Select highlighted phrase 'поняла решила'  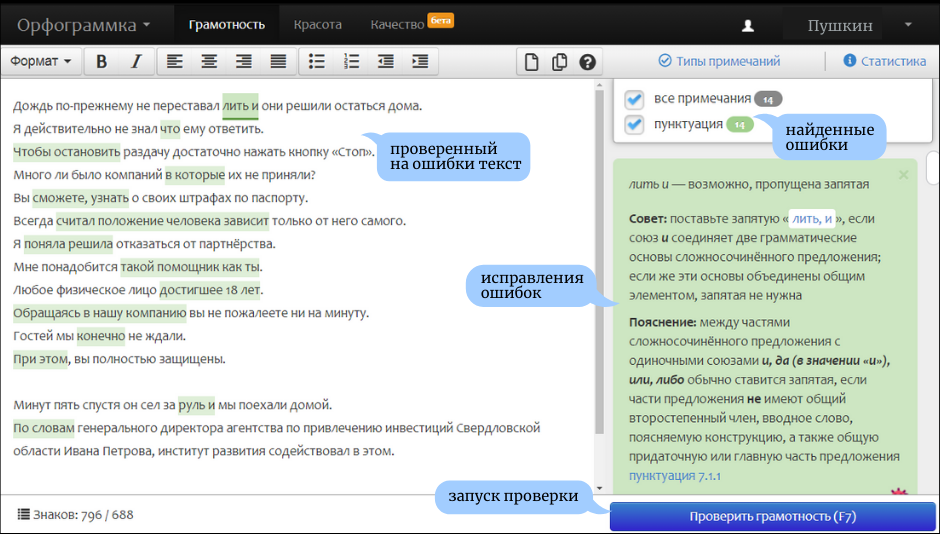(x=68, y=244)
